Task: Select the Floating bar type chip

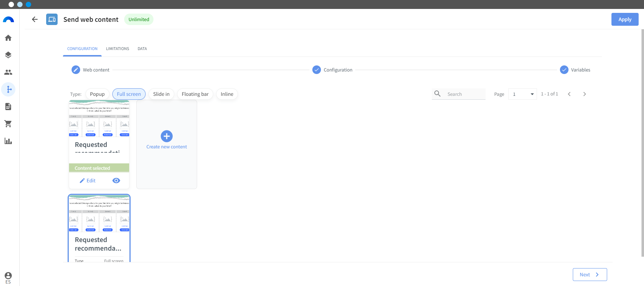Action: 195,94
